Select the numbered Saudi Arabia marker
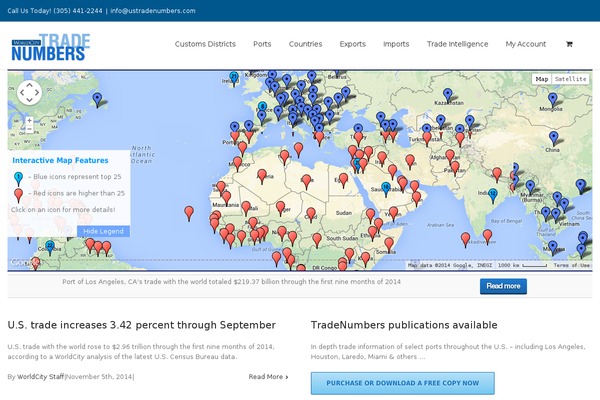This screenshot has height=400, width=600. (x=386, y=189)
